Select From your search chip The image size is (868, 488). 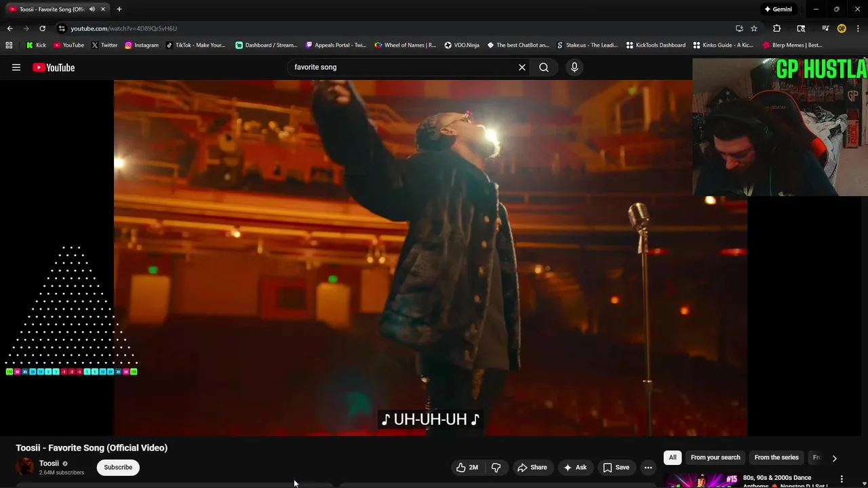pos(715,457)
